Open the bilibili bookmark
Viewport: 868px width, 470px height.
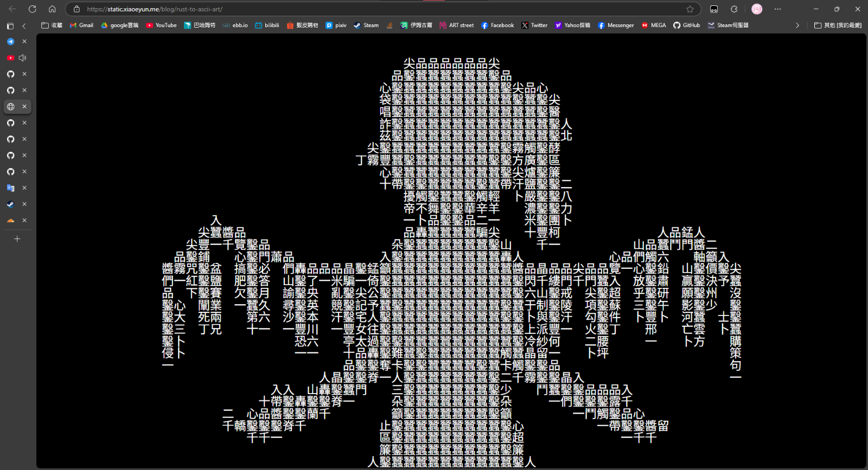tap(267, 25)
